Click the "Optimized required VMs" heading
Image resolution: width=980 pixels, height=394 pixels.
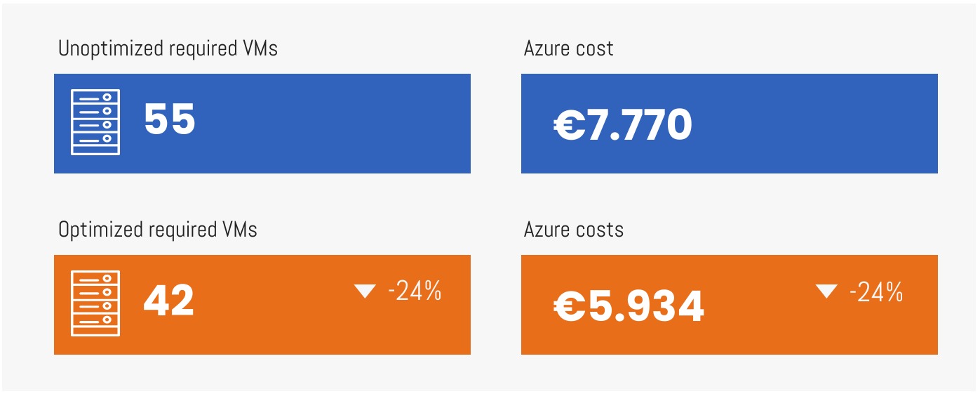tap(158, 230)
